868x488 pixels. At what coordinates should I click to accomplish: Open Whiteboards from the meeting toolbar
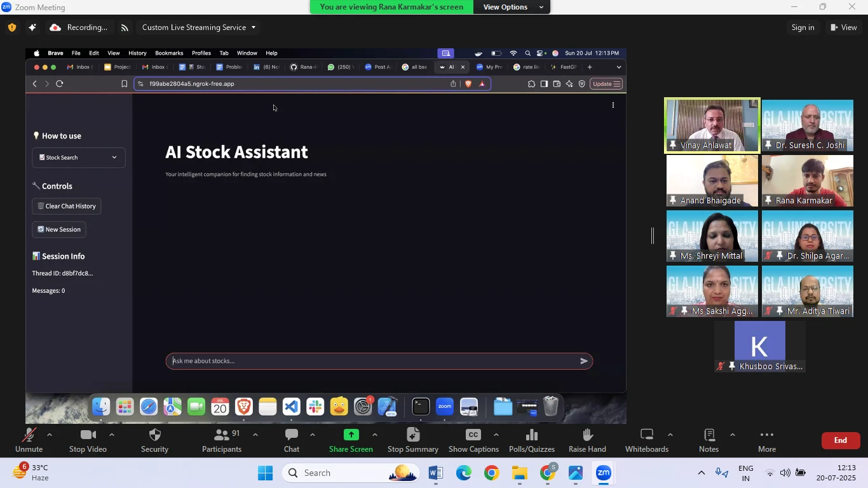click(x=646, y=435)
